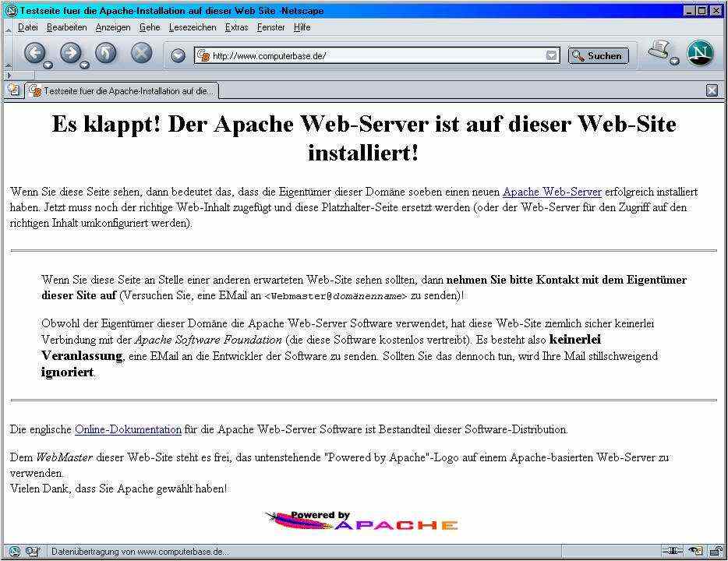Click the Powered by Apache logo
The image size is (728, 561).
click(362, 520)
